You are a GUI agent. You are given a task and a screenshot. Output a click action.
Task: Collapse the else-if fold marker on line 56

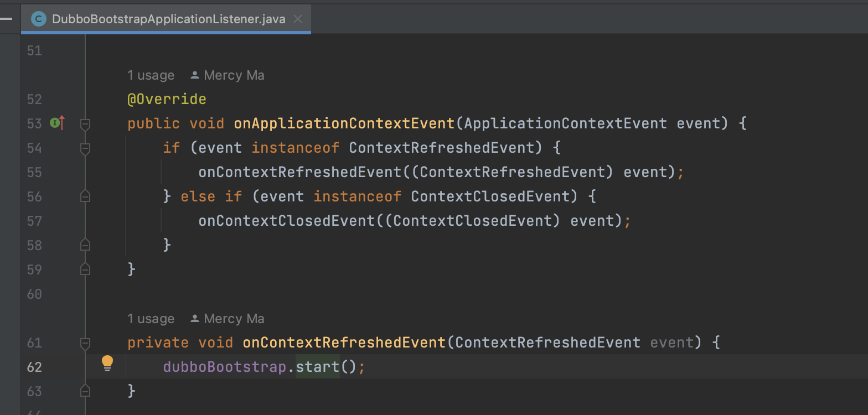[x=85, y=196]
